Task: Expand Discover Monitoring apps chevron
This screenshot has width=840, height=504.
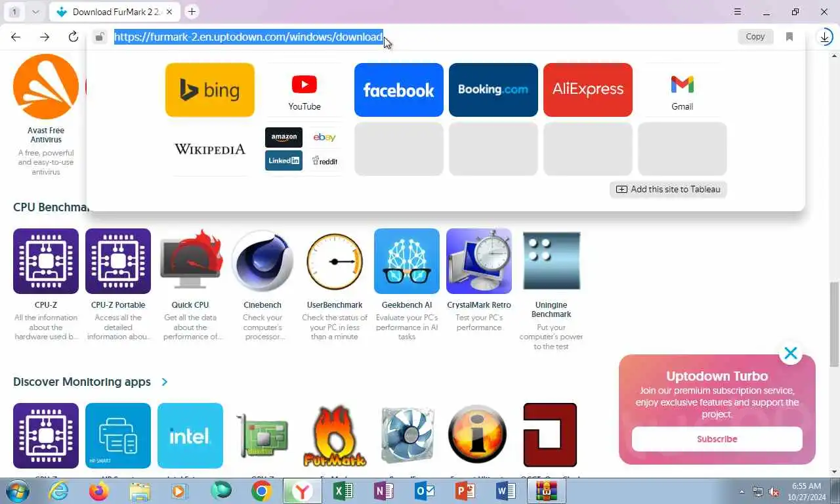Action: coord(164,382)
